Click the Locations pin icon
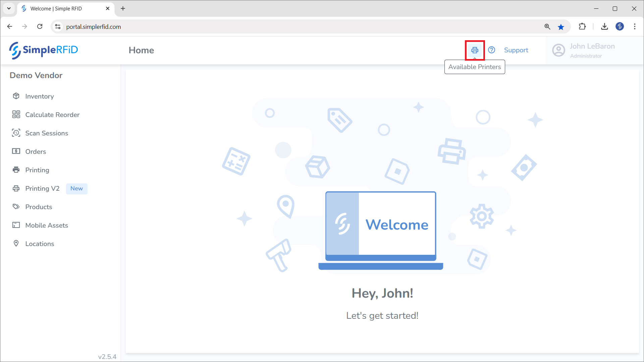 click(x=16, y=243)
